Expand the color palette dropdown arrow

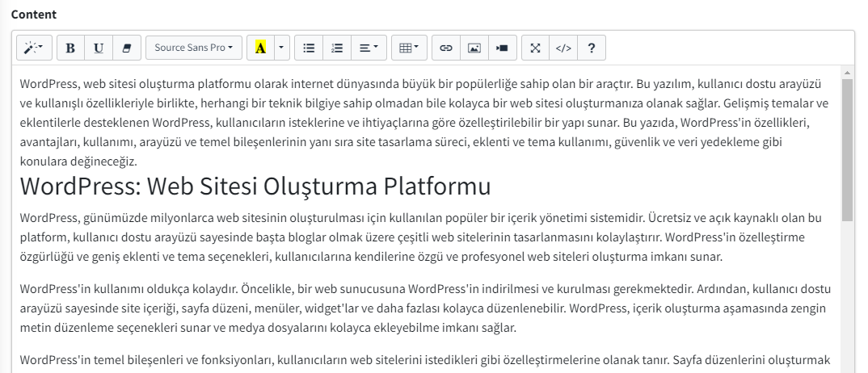[282, 48]
